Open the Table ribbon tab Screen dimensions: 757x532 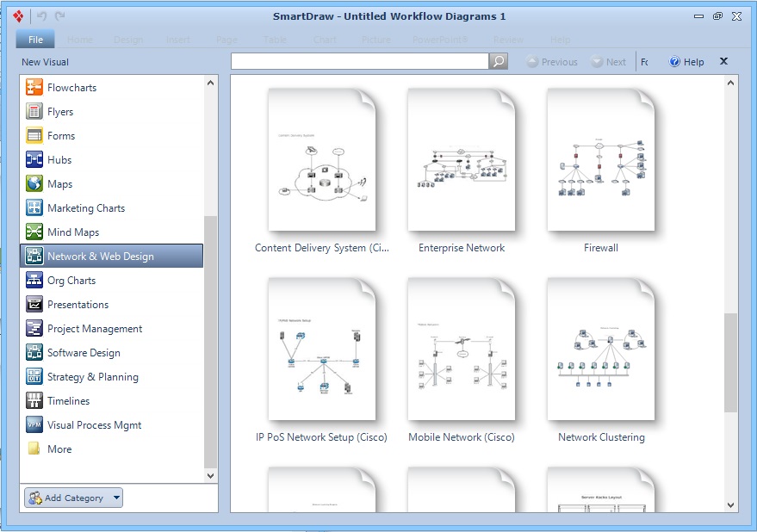[276, 40]
